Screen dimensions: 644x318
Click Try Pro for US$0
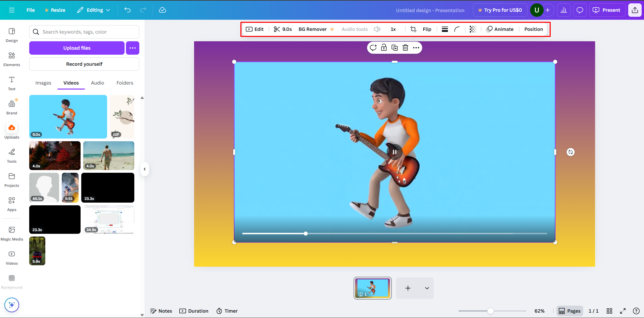(x=500, y=10)
